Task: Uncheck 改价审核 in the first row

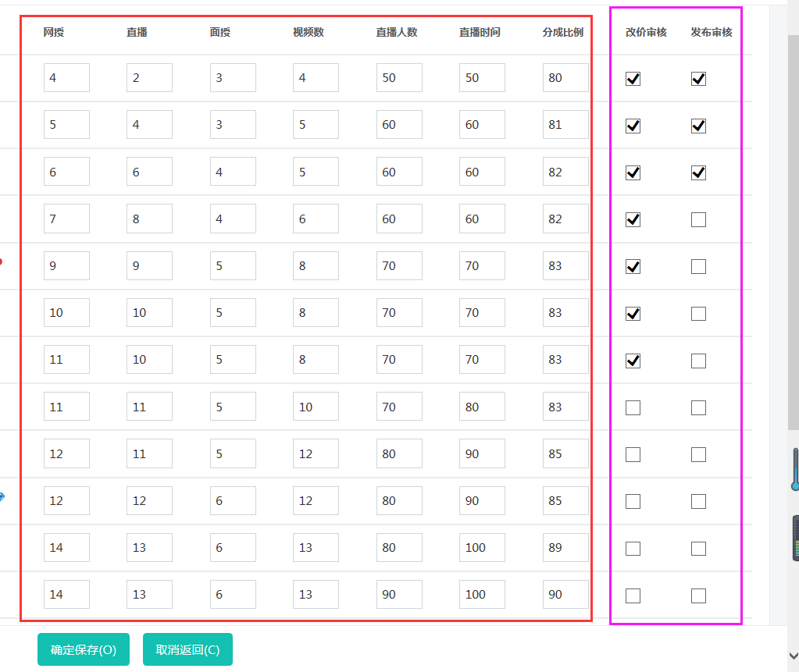Action: pyautogui.click(x=633, y=78)
